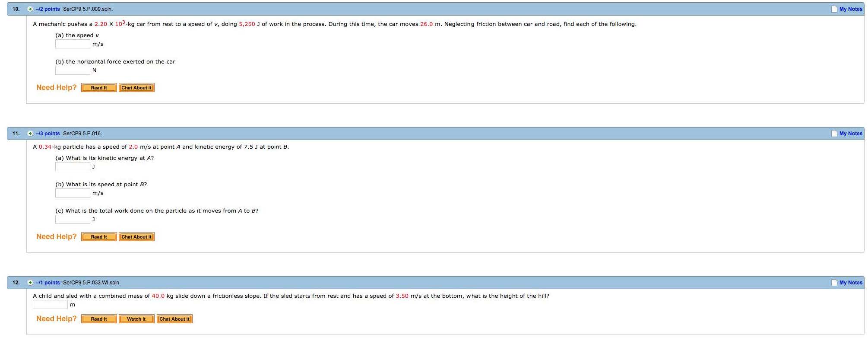Expand question 10 details with plus icon
This screenshot has height=341, width=868.
click(x=30, y=9)
